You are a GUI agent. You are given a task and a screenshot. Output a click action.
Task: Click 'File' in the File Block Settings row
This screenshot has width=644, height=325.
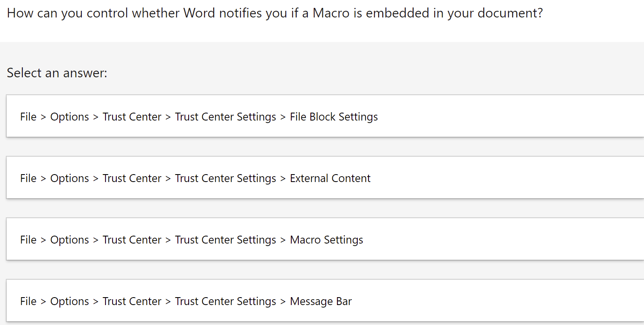(28, 117)
